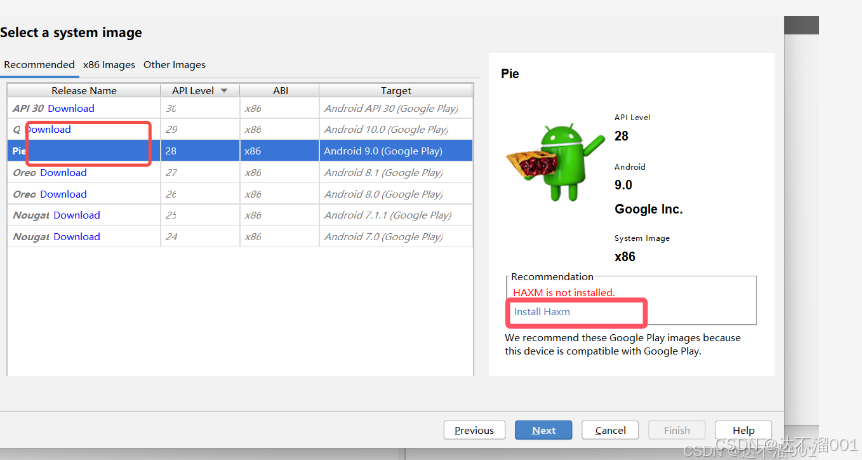Download the Oreo API 27 image

63,173
